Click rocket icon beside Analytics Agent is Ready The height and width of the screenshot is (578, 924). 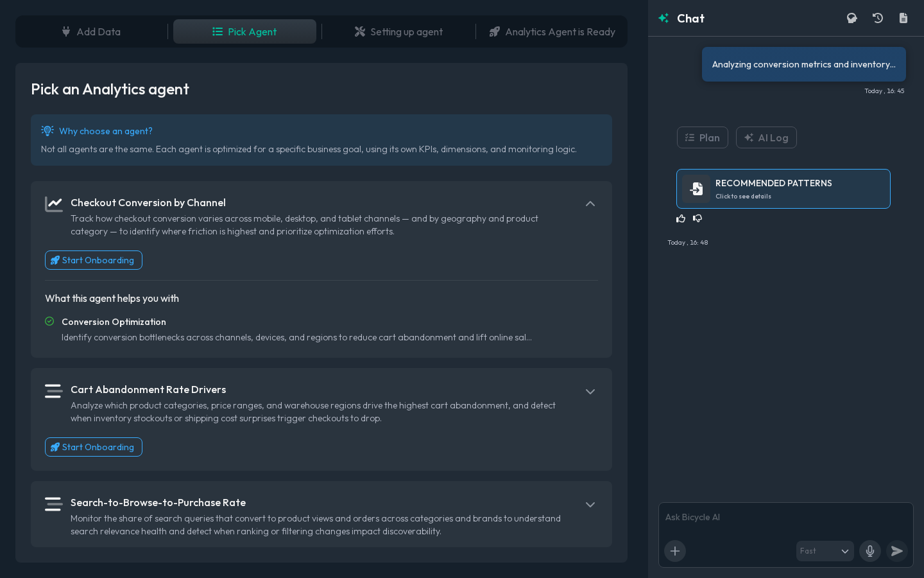click(x=495, y=31)
